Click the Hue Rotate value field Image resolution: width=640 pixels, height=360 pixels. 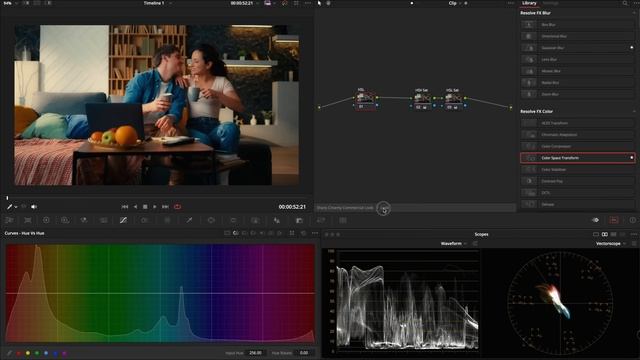pyautogui.click(x=304, y=353)
